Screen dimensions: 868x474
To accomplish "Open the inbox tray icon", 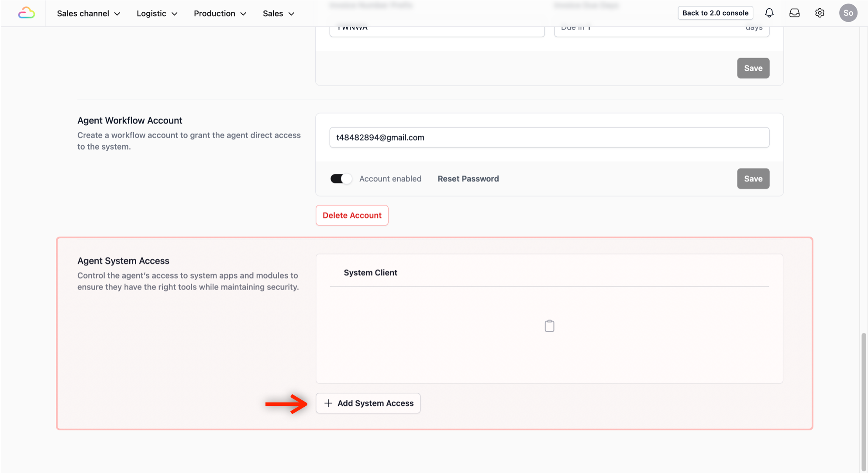I will (794, 13).
